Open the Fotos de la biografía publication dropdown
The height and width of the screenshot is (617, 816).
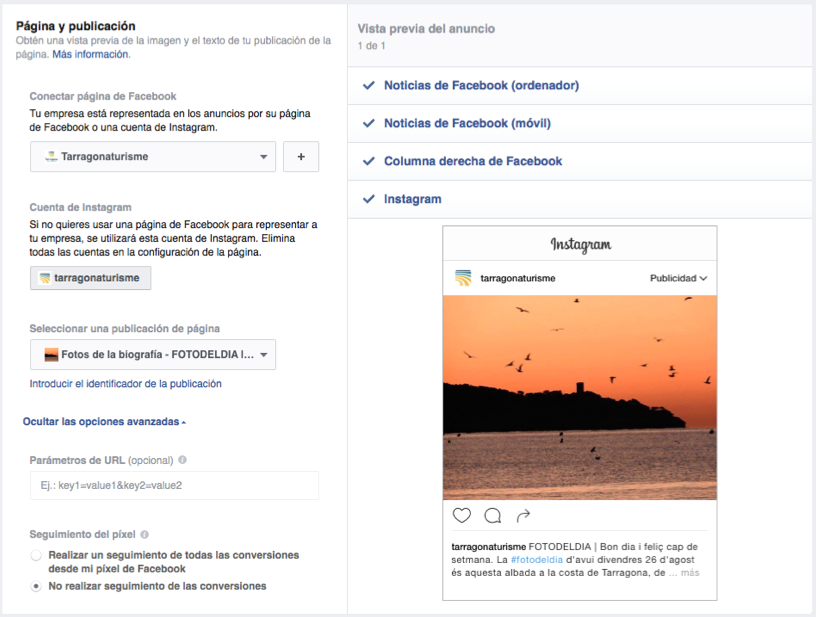[153, 354]
